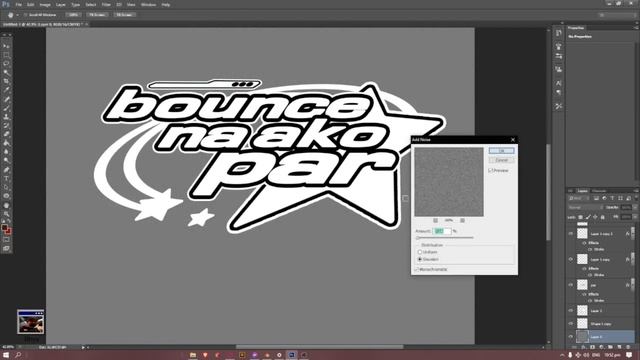
Task: Zoom out the Add Noise preview
Action: coord(436,220)
